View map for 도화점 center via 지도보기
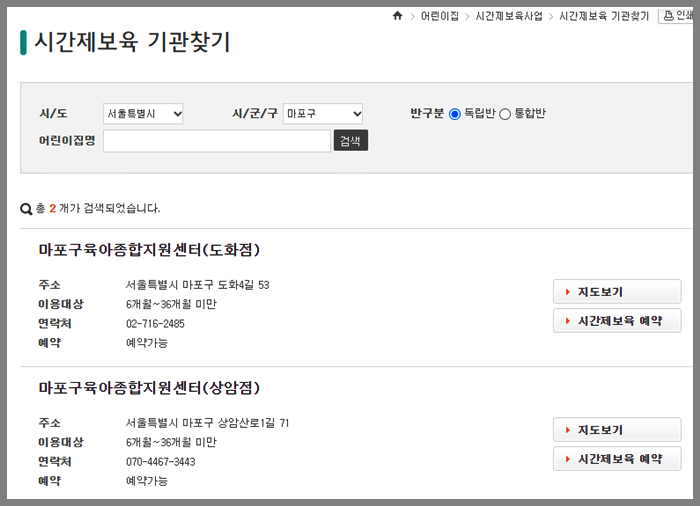This screenshot has width=700, height=506. [x=617, y=292]
